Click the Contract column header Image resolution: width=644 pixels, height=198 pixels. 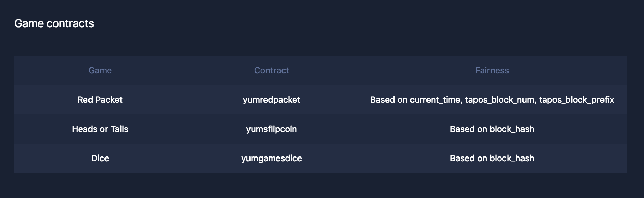(x=271, y=70)
